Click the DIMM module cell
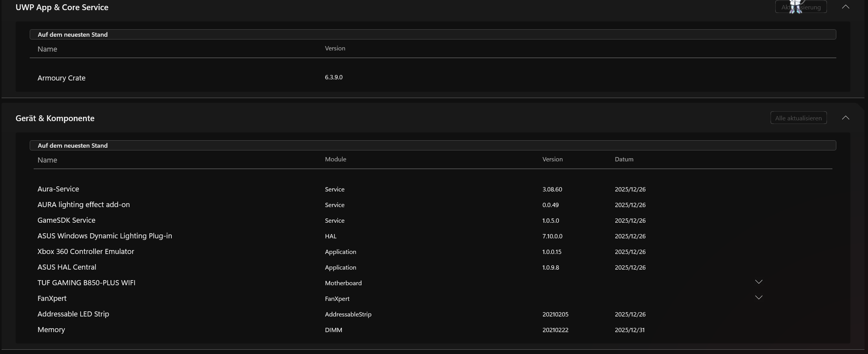The image size is (868, 354). (x=334, y=330)
